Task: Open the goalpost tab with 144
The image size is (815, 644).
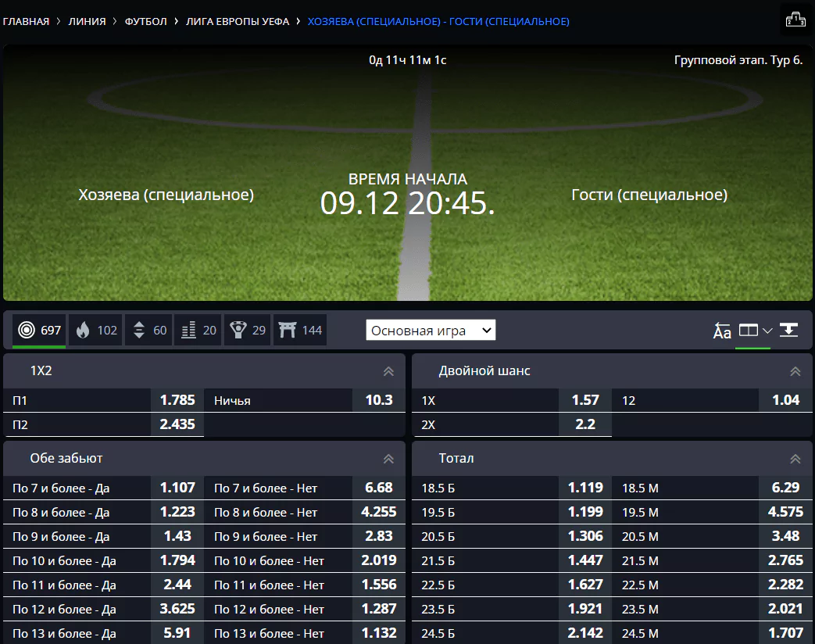Action: [300, 330]
